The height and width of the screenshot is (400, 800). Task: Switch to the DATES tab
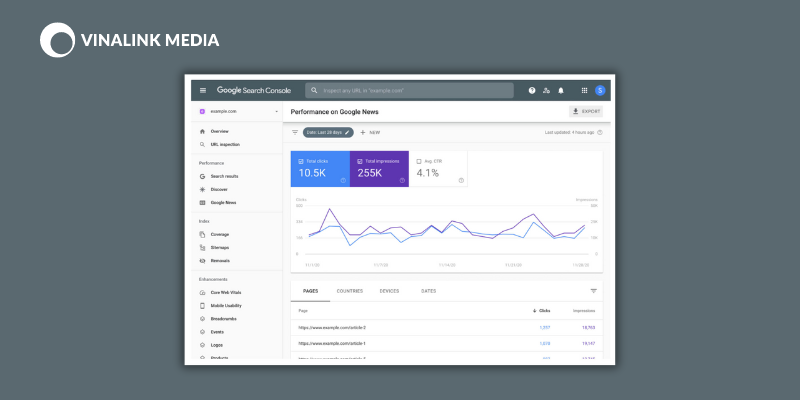pyautogui.click(x=429, y=291)
